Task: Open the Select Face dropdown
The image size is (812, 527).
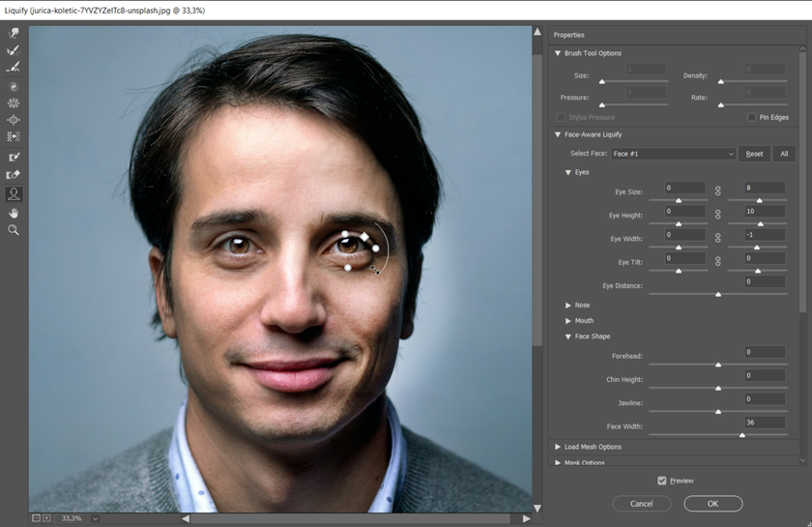Action: 674,154
